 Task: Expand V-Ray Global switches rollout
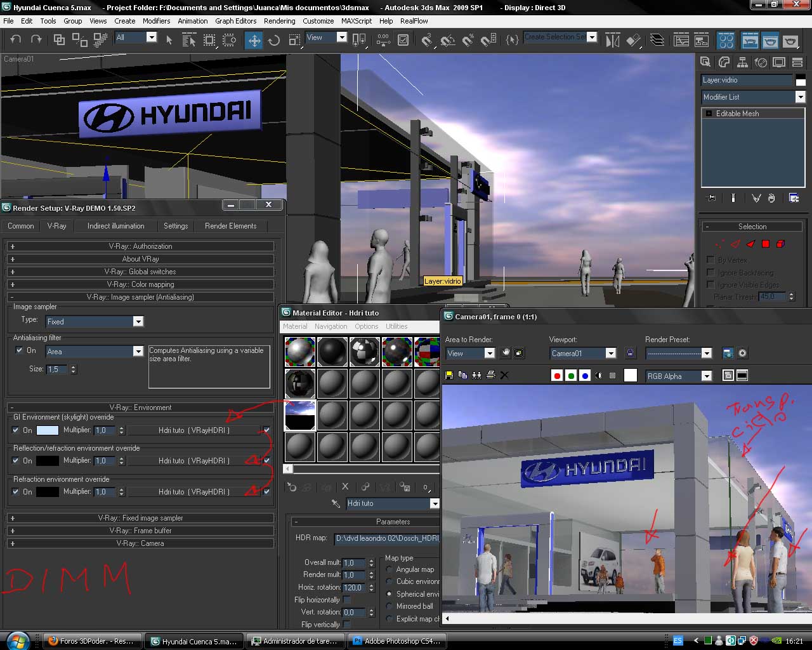coord(140,272)
